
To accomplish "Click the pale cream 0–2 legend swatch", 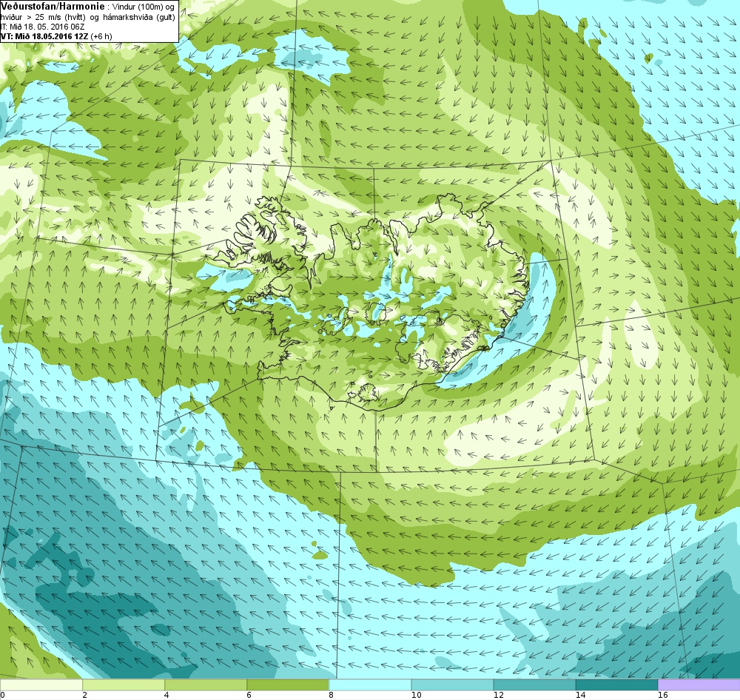I will pyautogui.click(x=41, y=684).
